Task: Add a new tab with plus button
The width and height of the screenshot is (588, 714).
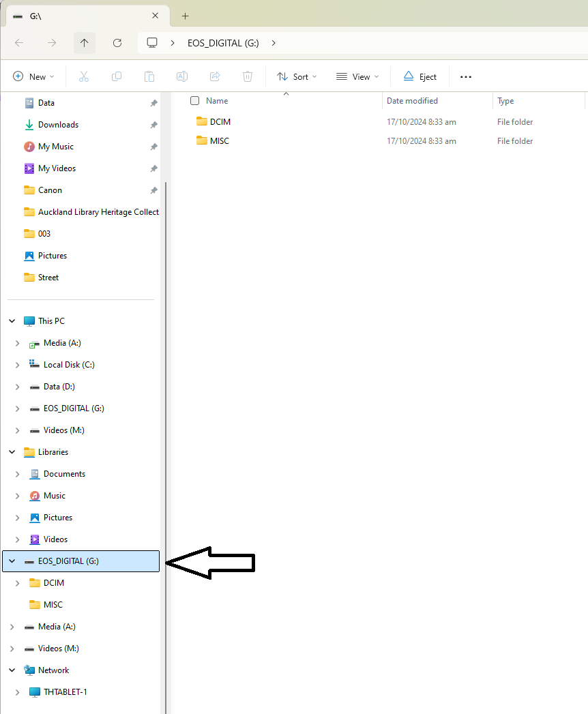Action: click(185, 16)
